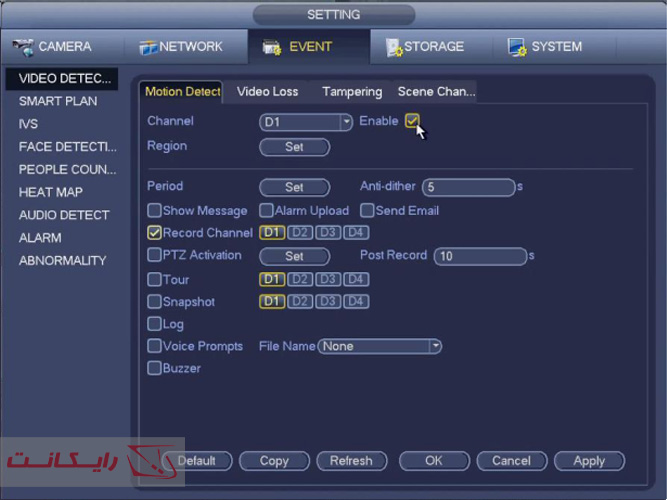The width and height of the screenshot is (667, 500).
Task: Uncheck the Enable checkbox
Action: tap(412, 121)
